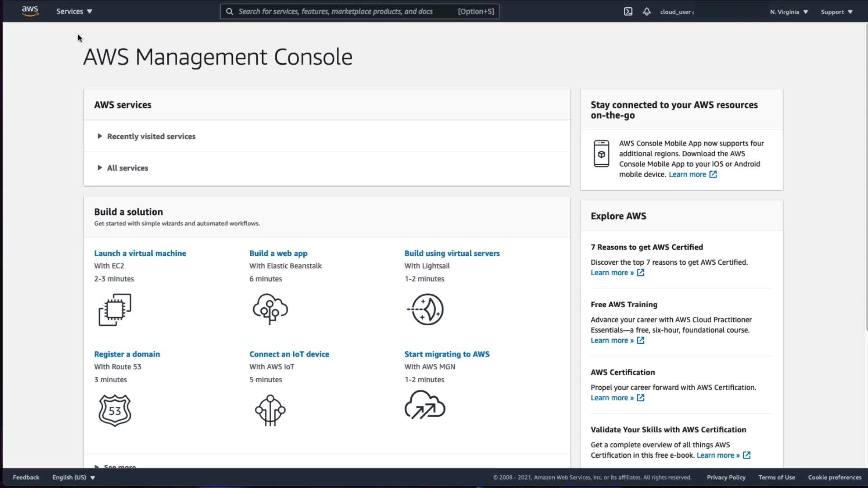Open the Support menu

pyautogui.click(x=836, y=12)
